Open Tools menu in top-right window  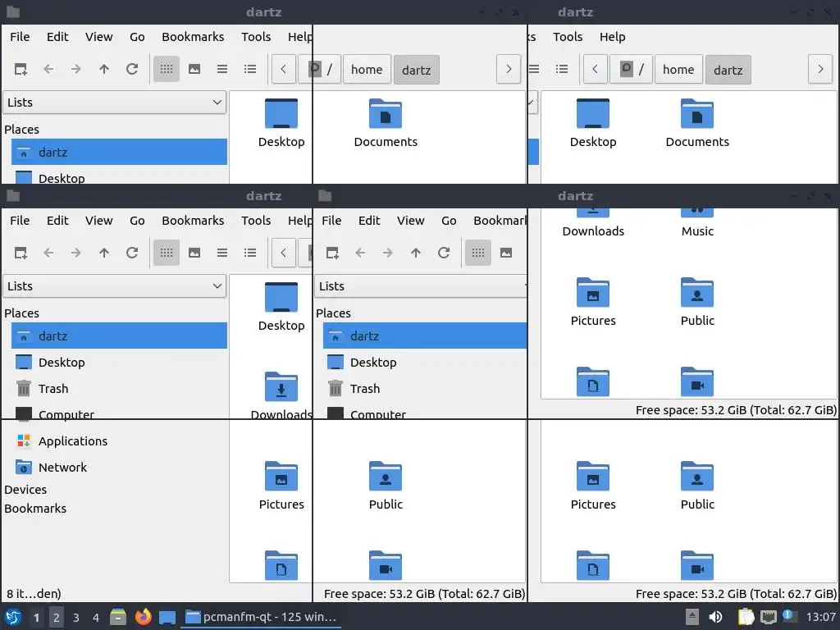point(568,37)
